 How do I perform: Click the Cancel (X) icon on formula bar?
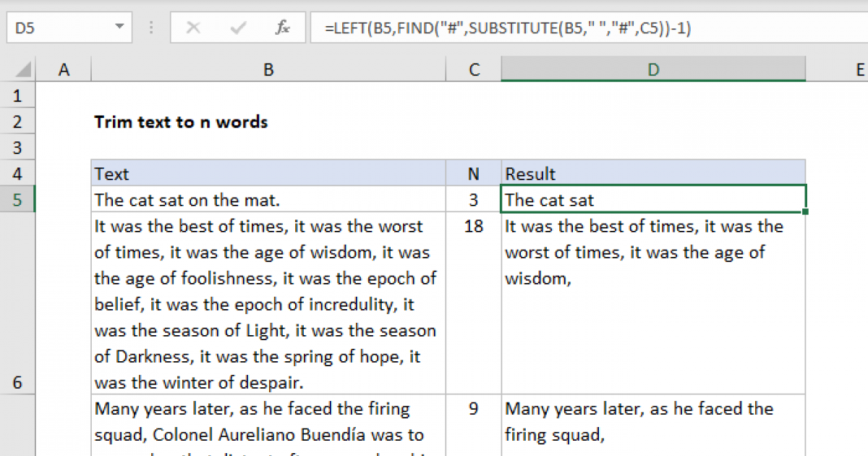coord(194,28)
